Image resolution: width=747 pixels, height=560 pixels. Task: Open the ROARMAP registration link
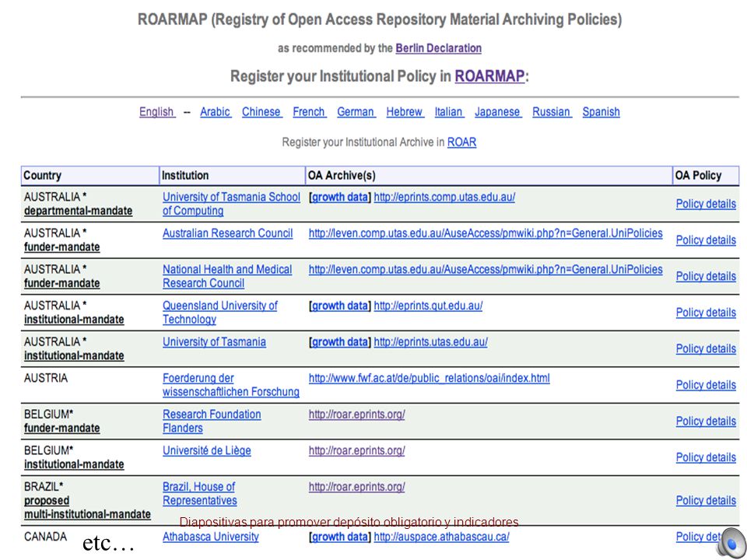[x=489, y=76]
